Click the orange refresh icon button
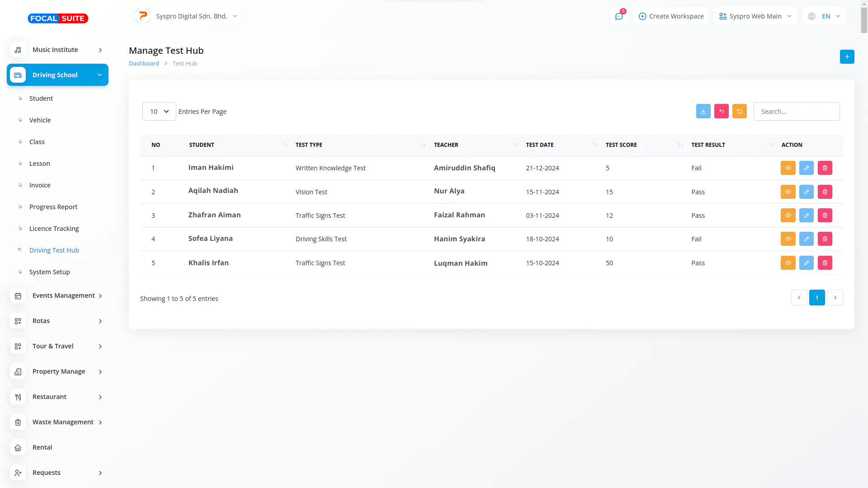The height and width of the screenshot is (488, 868). [x=739, y=112]
